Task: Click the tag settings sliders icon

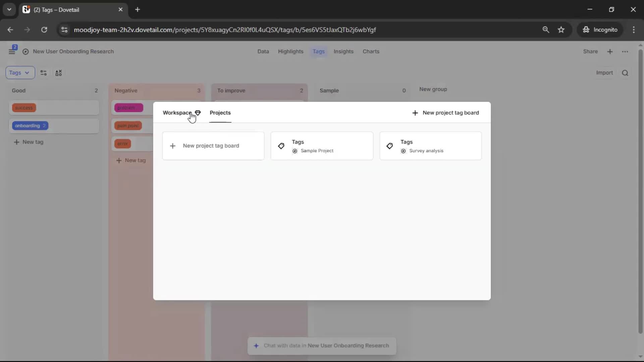Action: (x=43, y=73)
